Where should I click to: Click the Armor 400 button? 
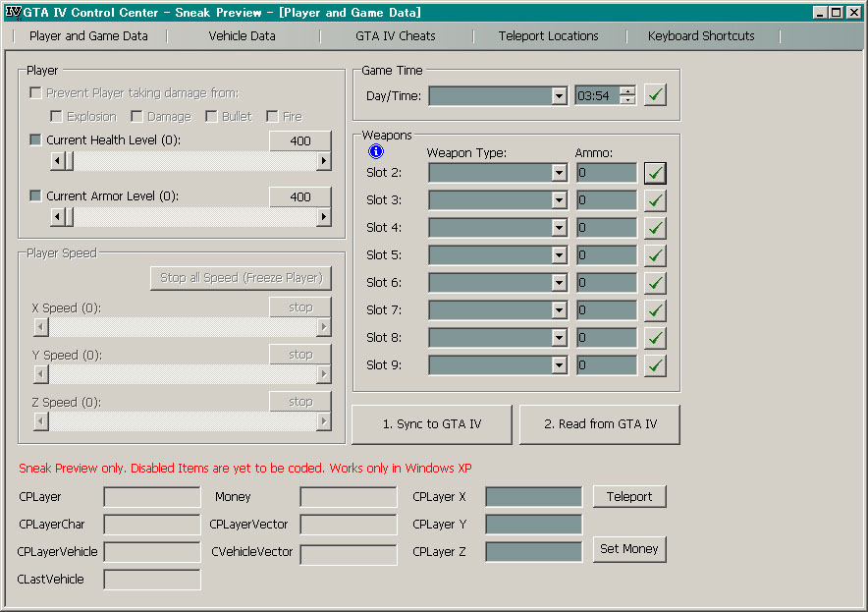coord(300,196)
